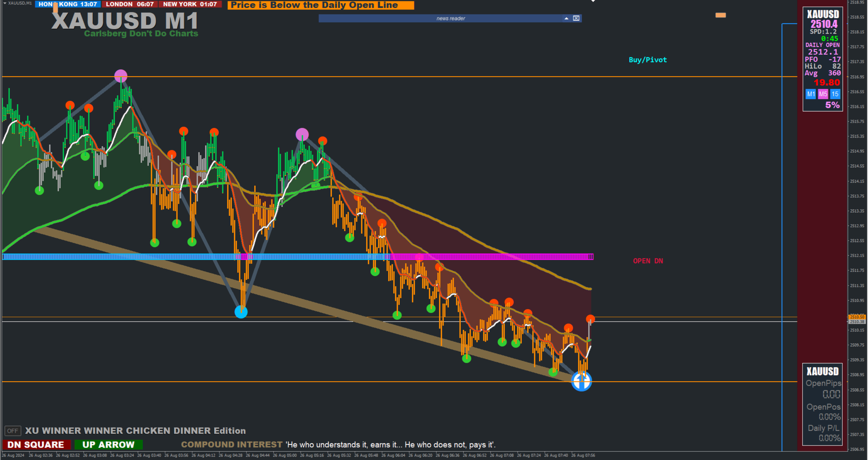The width and height of the screenshot is (868, 460).
Task: Click the UP ARROW green label
Action: pos(108,444)
